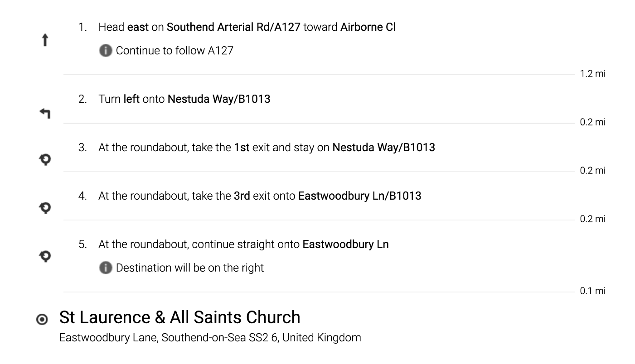
Task: Open the St Laurence & All Saints Church title
Action: pyautogui.click(x=179, y=317)
